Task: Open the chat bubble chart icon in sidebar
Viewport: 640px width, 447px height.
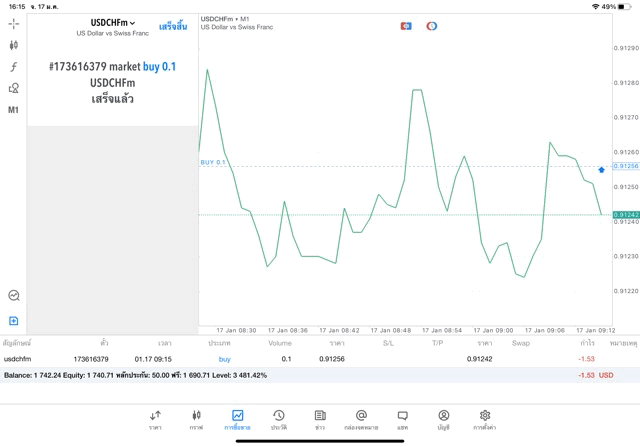Action: pyautogui.click(x=13, y=296)
